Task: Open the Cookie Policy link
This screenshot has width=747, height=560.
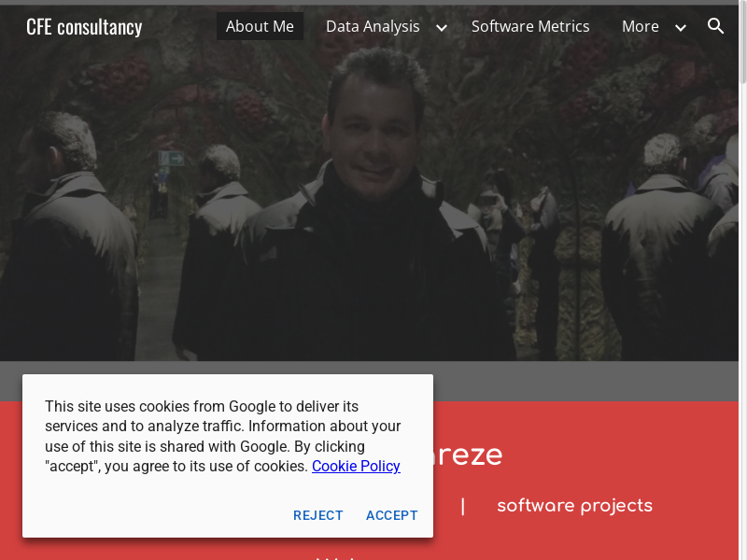Action: tap(356, 466)
